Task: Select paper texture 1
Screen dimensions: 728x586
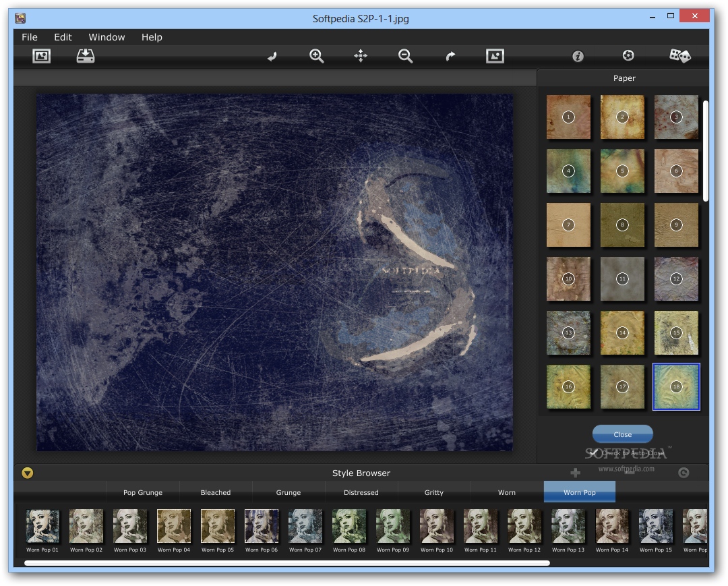Action: pyautogui.click(x=568, y=117)
